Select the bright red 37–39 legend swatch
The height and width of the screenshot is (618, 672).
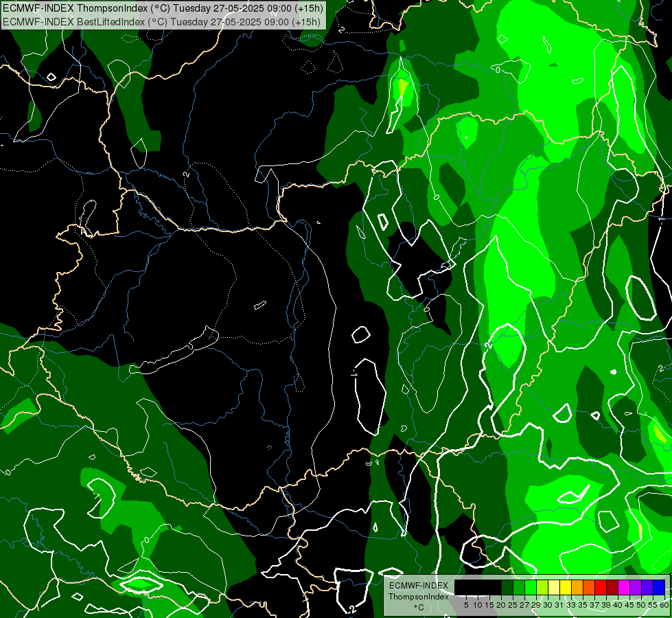[601, 587]
